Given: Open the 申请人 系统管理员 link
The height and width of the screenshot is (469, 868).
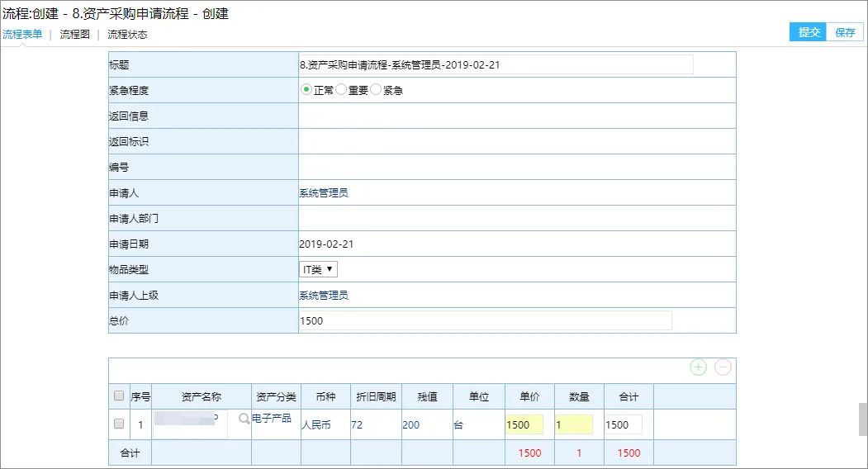Looking at the screenshot, I should click(x=324, y=192).
